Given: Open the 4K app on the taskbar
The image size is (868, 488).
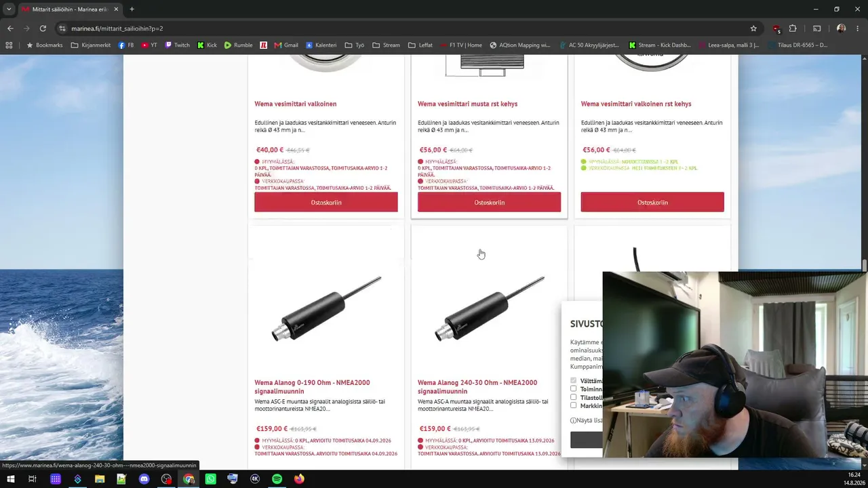Looking at the screenshot, I should click(255, 479).
